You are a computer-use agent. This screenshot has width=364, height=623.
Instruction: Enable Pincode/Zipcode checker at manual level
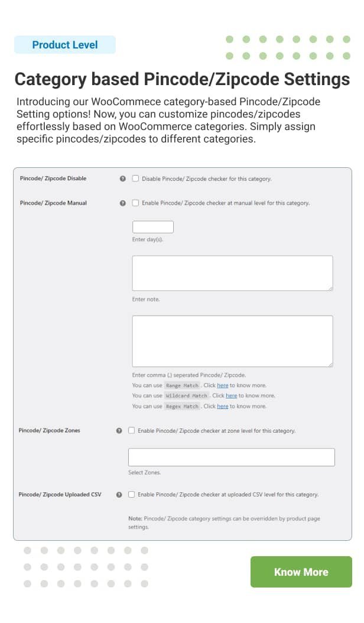click(135, 203)
